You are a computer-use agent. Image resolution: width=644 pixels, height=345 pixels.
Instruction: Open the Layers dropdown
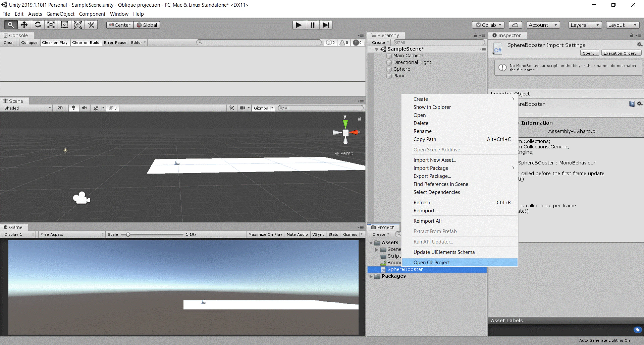point(585,25)
